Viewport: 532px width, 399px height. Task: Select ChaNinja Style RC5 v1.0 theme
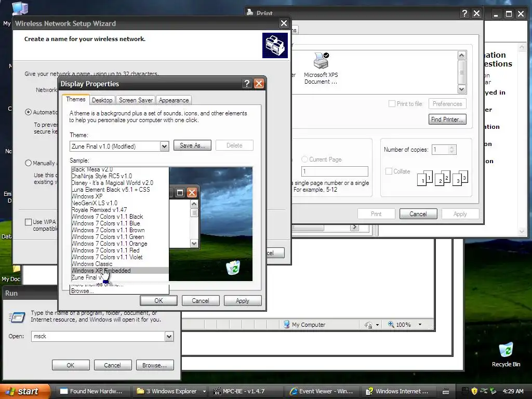click(120, 176)
